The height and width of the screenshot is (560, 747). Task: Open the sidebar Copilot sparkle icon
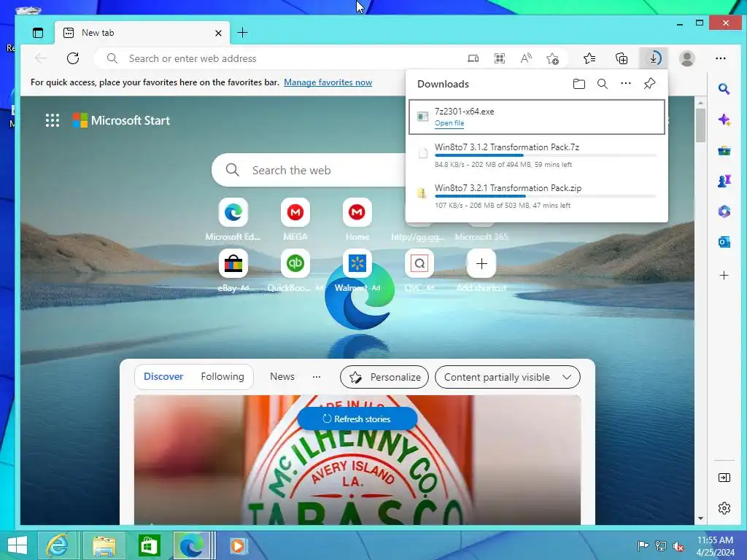click(x=724, y=120)
